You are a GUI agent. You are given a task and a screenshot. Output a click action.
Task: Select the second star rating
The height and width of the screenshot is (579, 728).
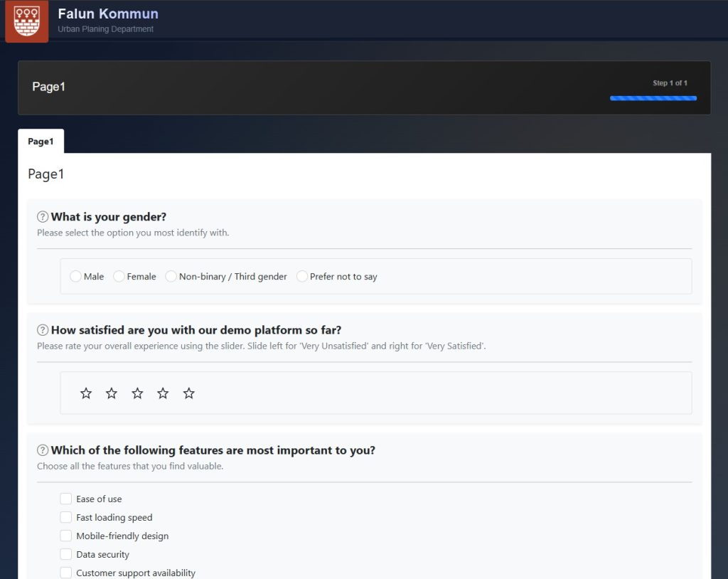(x=112, y=393)
